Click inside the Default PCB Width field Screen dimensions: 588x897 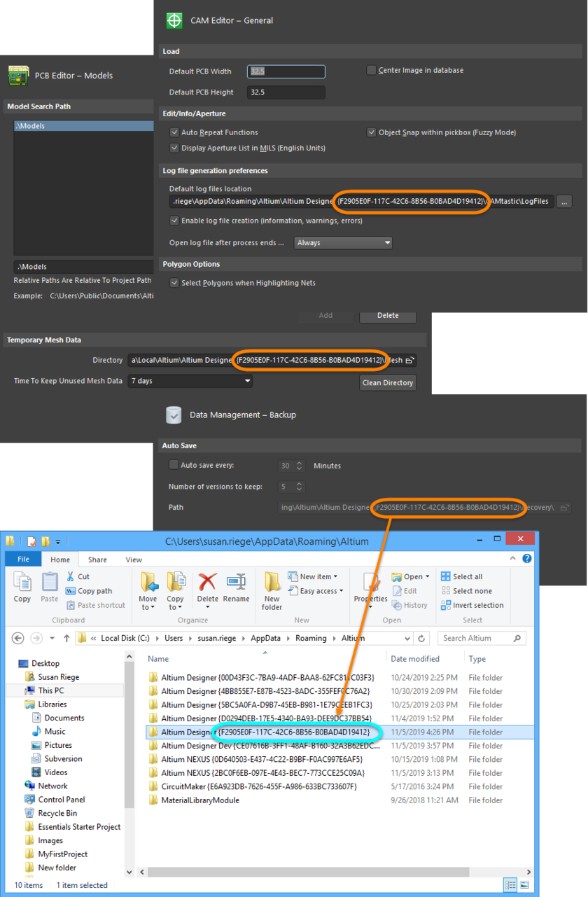tap(285, 71)
